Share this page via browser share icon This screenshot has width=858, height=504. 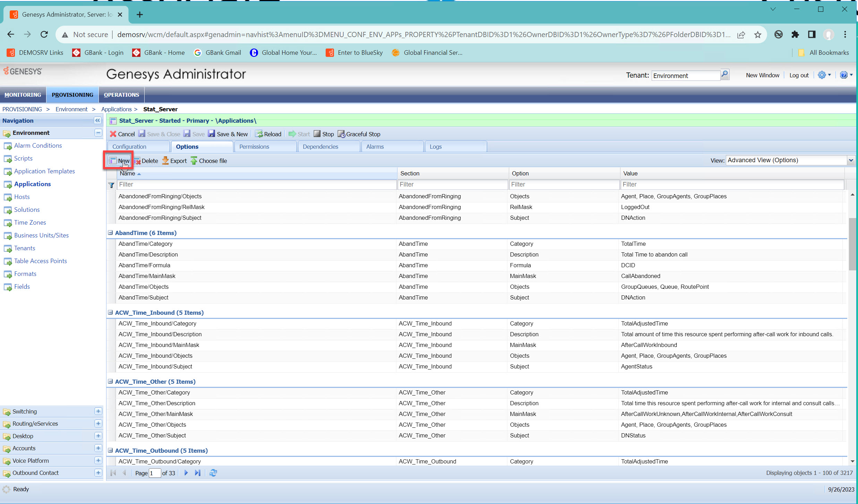click(x=741, y=34)
